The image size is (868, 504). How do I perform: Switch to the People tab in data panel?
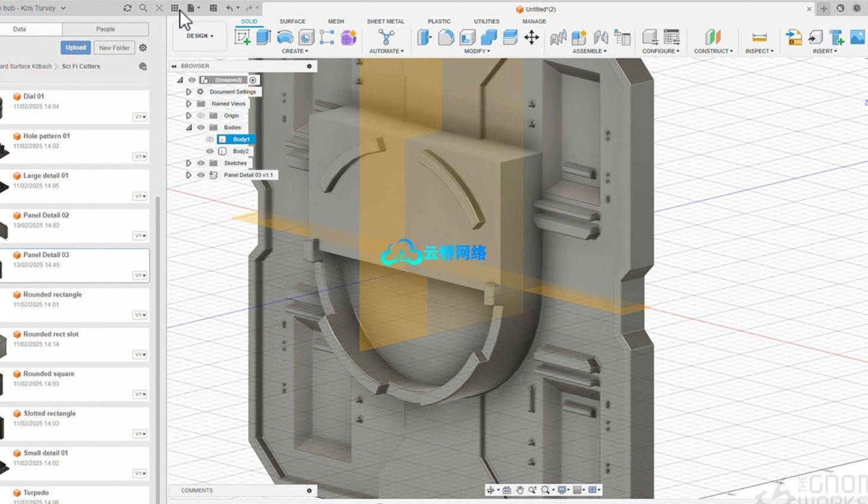(105, 29)
